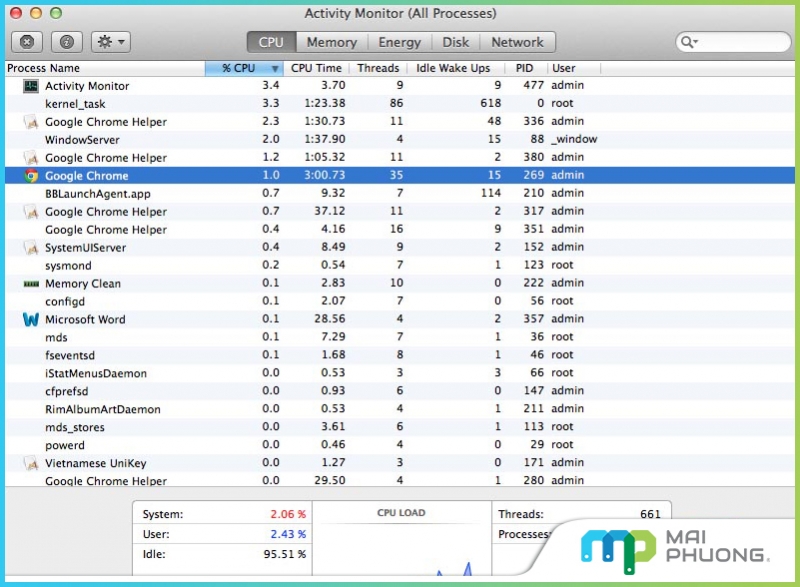Switch to the CPU tab
Screen dimensions: 800x587
(271, 42)
